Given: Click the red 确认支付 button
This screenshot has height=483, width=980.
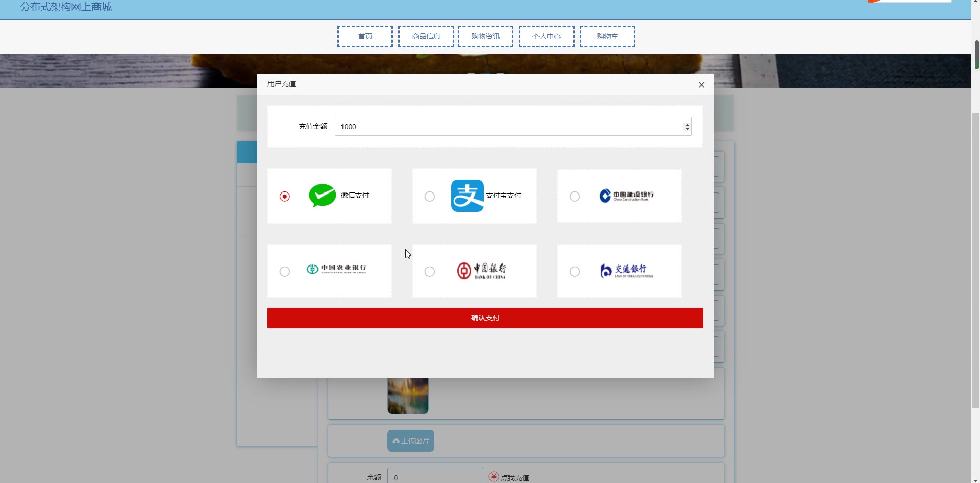Looking at the screenshot, I should pos(485,318).
